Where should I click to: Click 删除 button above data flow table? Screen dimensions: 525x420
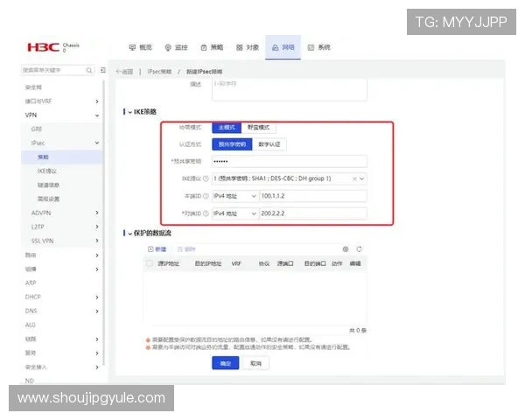click(186, 249)
